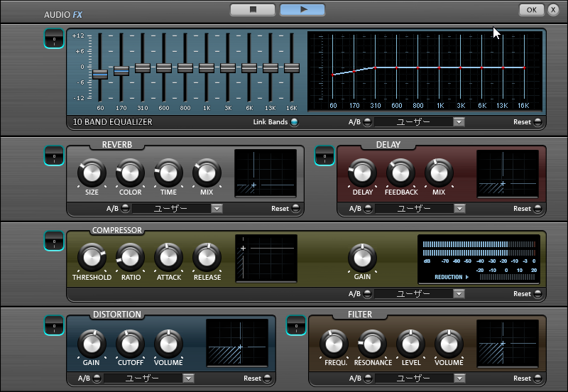Screen dimensions: 568x392
Task: Click the Stop playback button
Action: click(x=251, y=10)
